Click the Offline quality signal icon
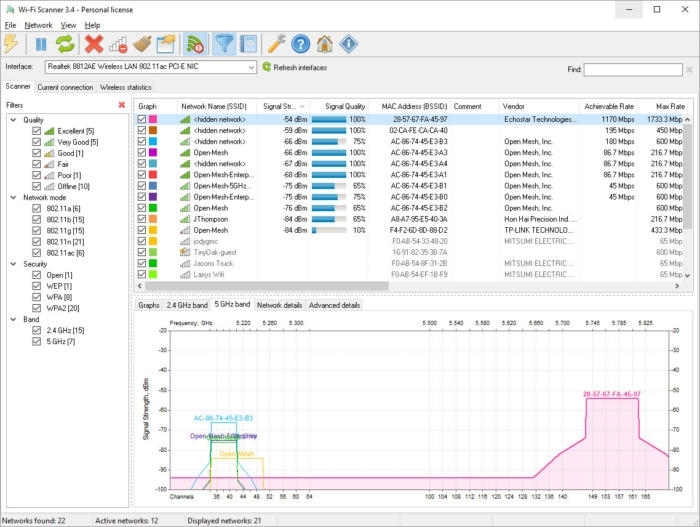 [49, 186]
